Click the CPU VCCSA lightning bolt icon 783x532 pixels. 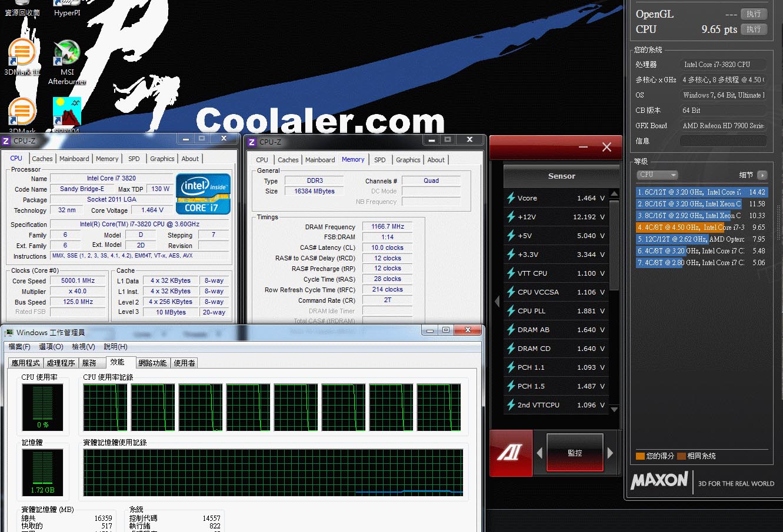click(511, 292)
